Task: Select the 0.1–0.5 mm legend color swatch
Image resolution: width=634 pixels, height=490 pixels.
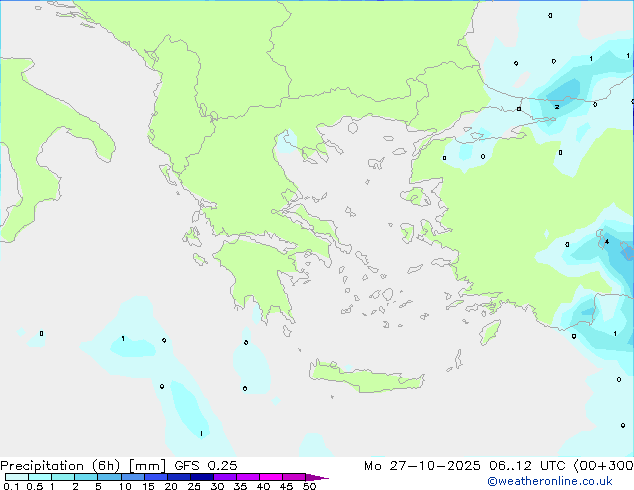Action: coord(17,477)
